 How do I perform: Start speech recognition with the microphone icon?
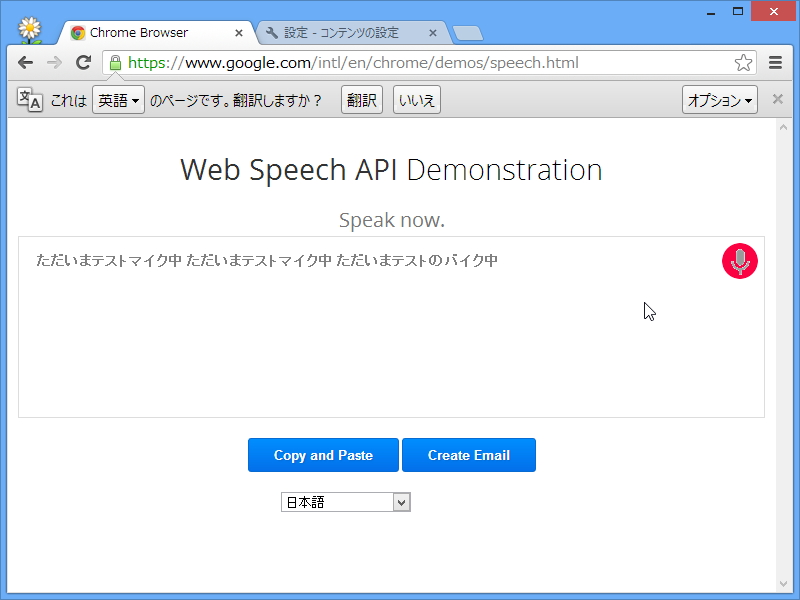739,261
